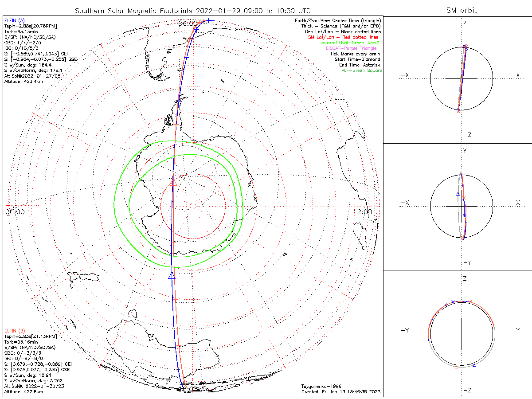Click the red ELFIN-B triangle marker on the map
532x399 pixels.
(174, 183)
